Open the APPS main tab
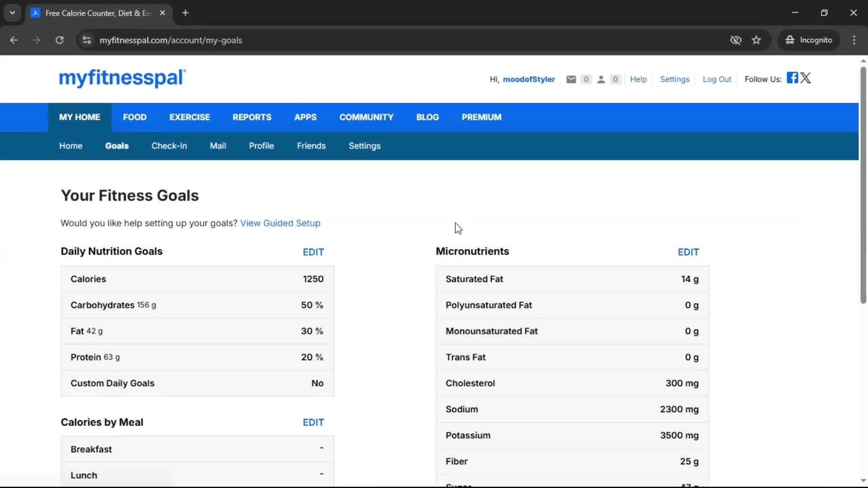The height and width of the screenshot is (488, 868). (x=305, y=117)
